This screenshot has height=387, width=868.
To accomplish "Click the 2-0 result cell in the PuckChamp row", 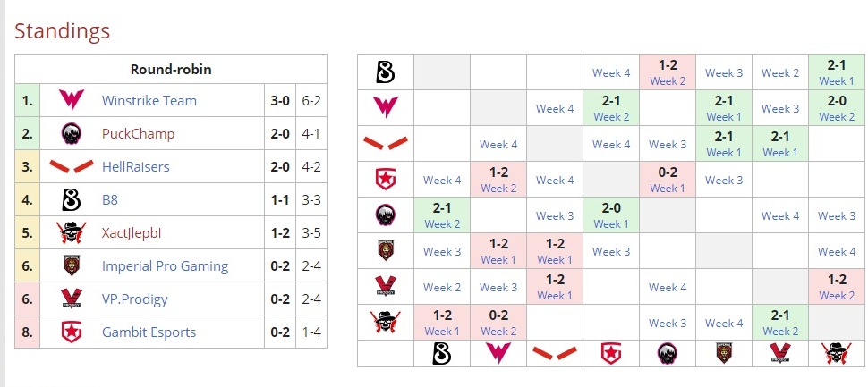I will click(610, 208).
